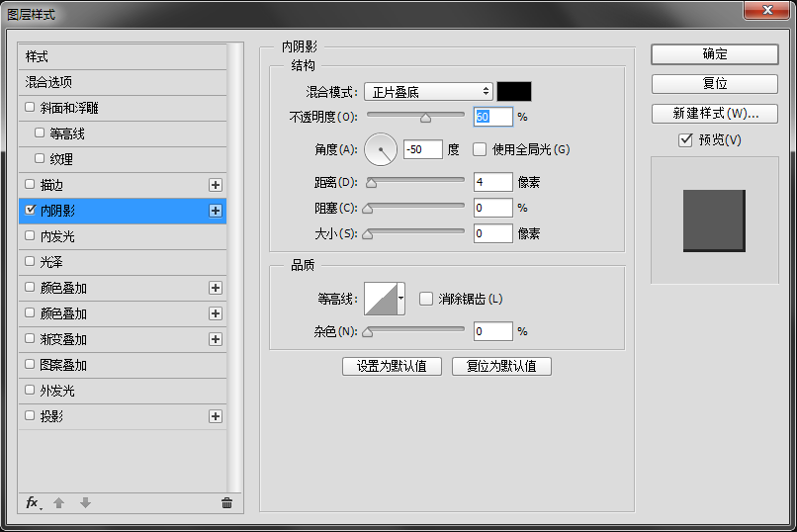Select the 图案叠加 row
797x532 pixels.
pyautogui.click(x=123, y=365)
